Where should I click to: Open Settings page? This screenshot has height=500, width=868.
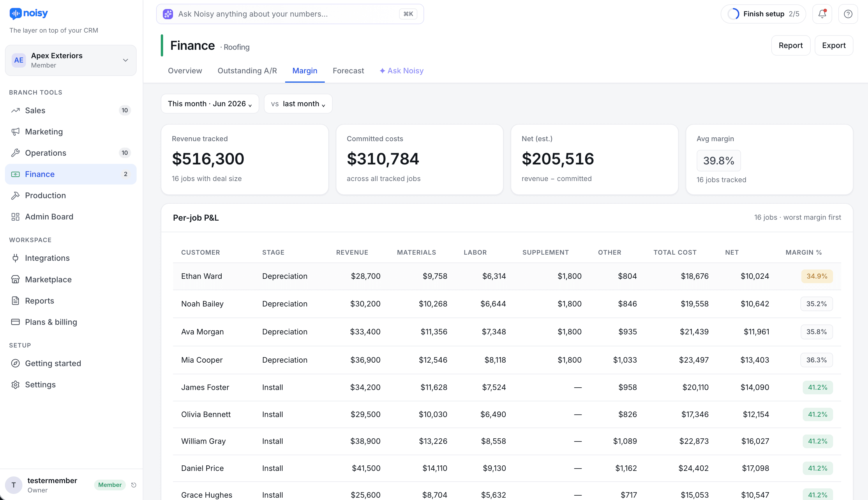71,385
